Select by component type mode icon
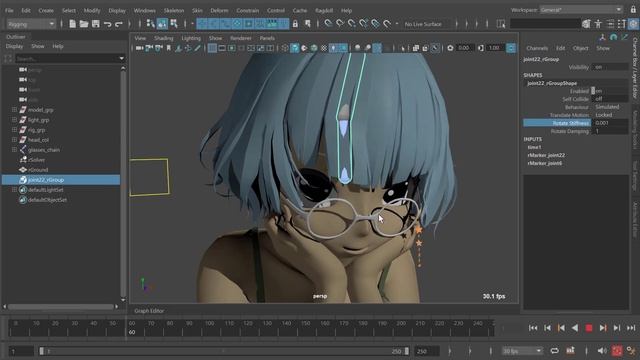This screenshot has width=640, height=360. [x=174, y=24]
